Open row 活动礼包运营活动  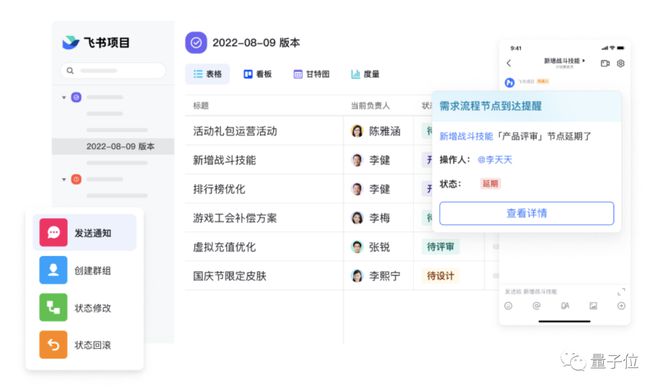click(235, 131)
